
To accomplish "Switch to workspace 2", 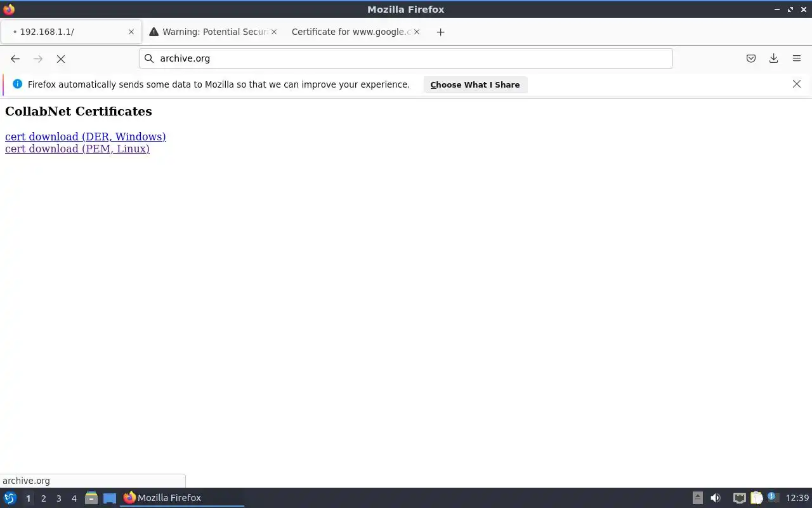I will click(x=43, y=498).
